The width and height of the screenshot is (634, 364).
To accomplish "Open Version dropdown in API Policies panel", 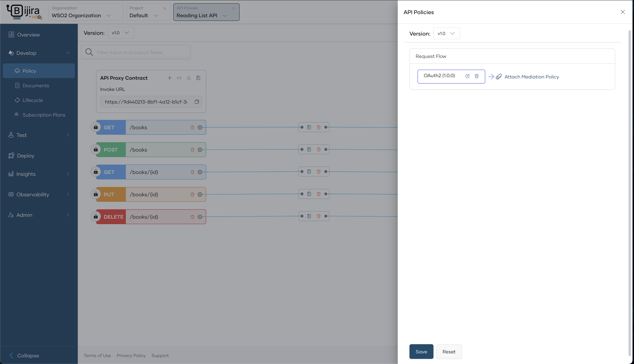I will pos(446,34).
